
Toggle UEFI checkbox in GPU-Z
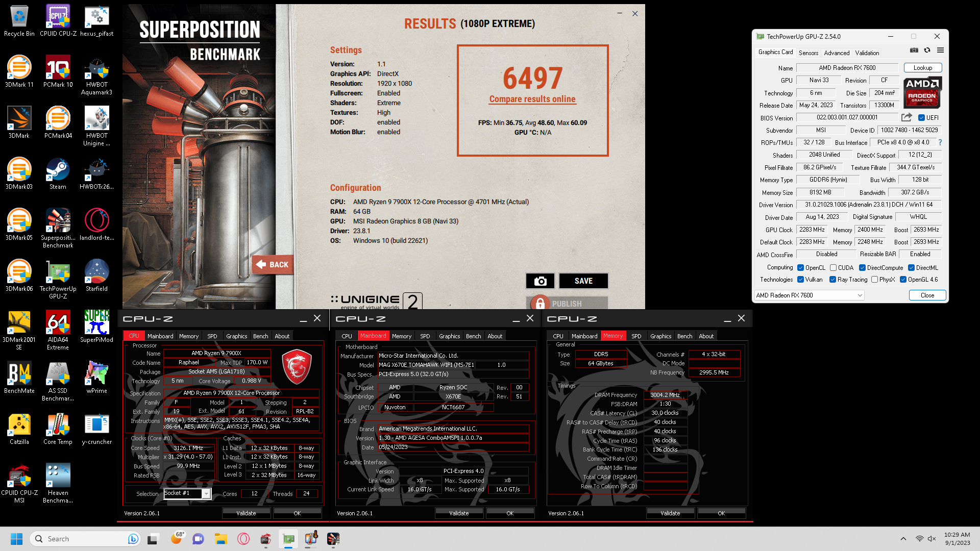coord(922,118)
